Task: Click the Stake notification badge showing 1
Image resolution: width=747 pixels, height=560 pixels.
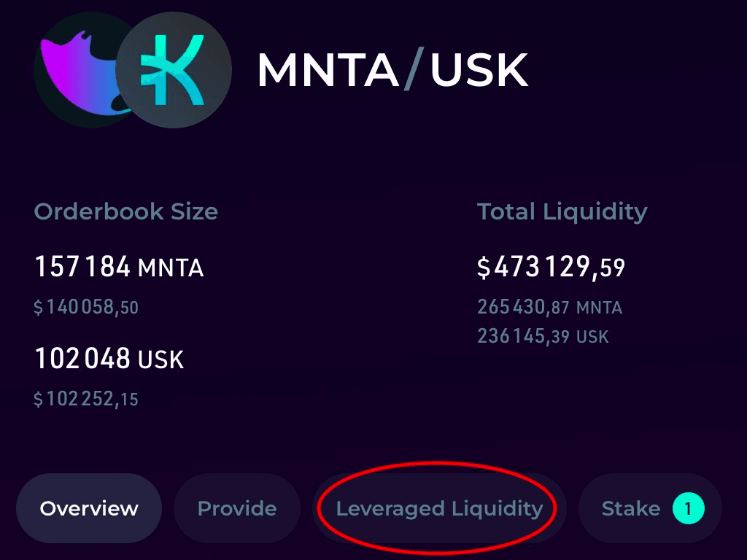Action: point(689,508)
